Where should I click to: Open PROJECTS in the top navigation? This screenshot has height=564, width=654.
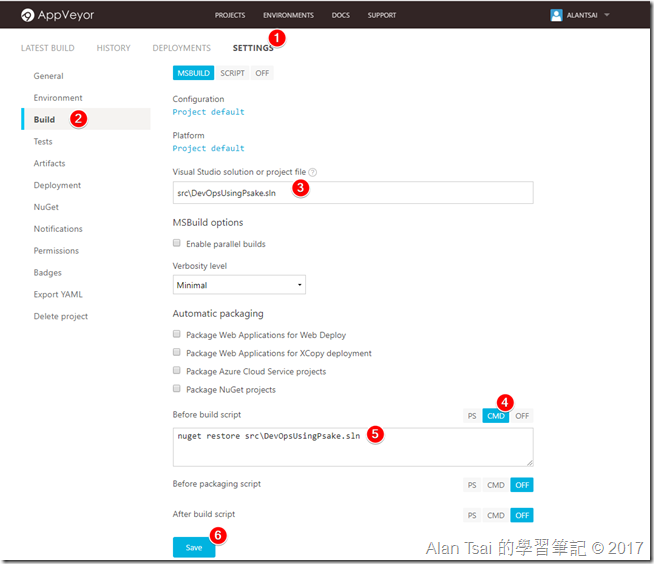pyautogui.click(x=230, y=15)
